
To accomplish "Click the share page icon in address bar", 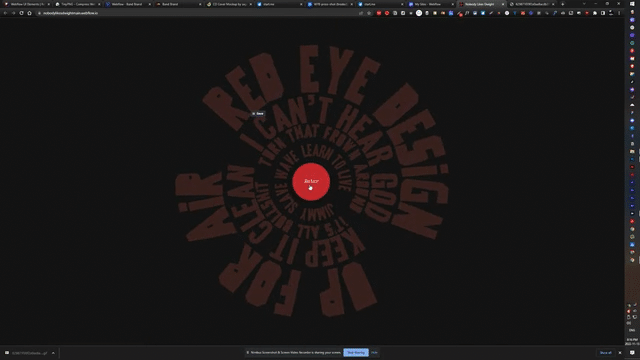I will 361,13.
